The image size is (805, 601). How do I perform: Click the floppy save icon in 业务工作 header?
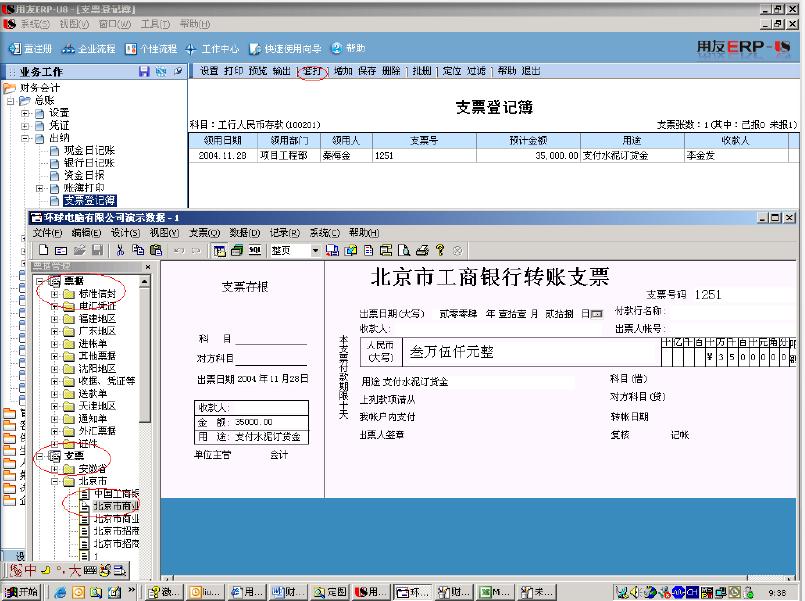click(144, 71)
